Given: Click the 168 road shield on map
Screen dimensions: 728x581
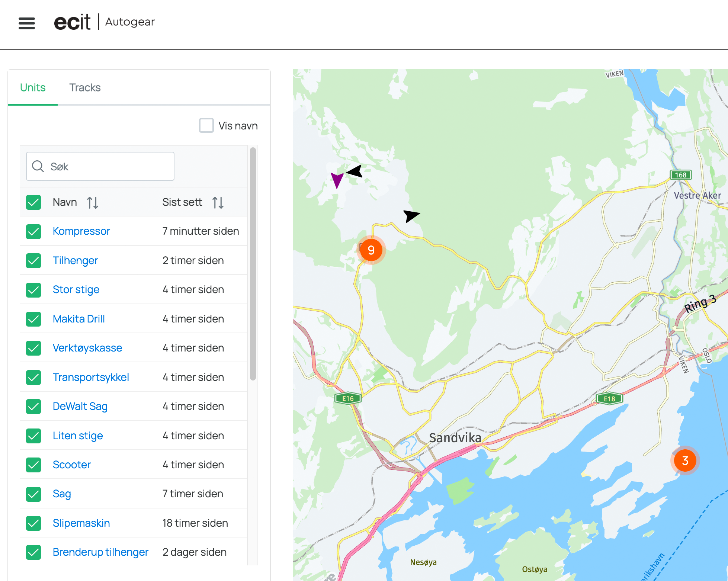Looking at the screenshot, I should pyautogui.click(x=681, y=175).
